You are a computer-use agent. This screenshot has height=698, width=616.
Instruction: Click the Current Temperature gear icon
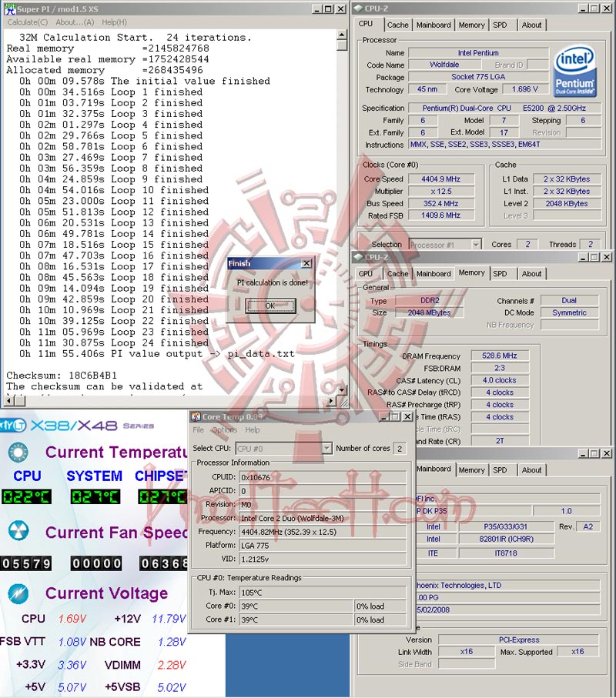(x=18, y=453)
